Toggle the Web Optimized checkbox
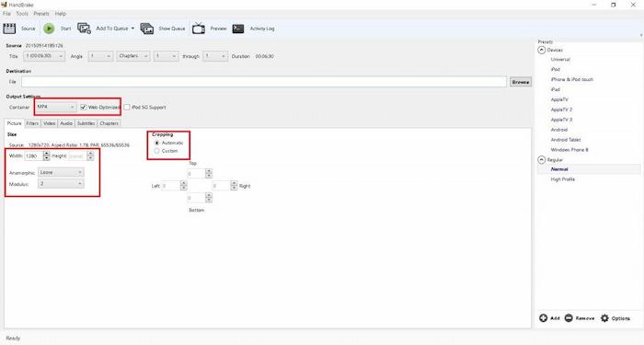 (84, 108)
